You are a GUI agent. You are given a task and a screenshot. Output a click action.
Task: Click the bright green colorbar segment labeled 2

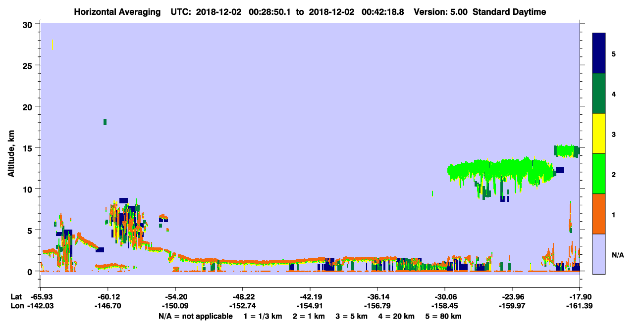[x=599, y=174]
